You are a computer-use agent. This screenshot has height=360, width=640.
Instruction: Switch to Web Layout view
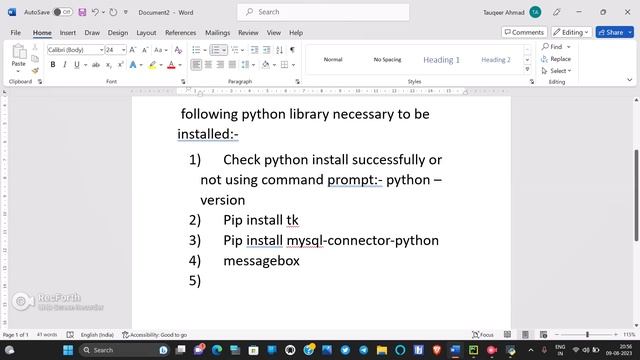coord(543,335)
